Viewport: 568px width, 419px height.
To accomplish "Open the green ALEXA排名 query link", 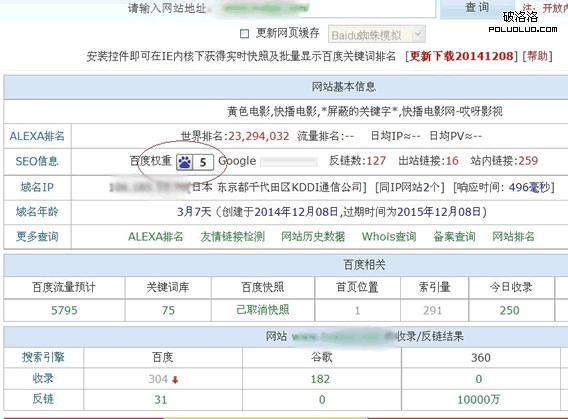I will (x=156, y=236).
